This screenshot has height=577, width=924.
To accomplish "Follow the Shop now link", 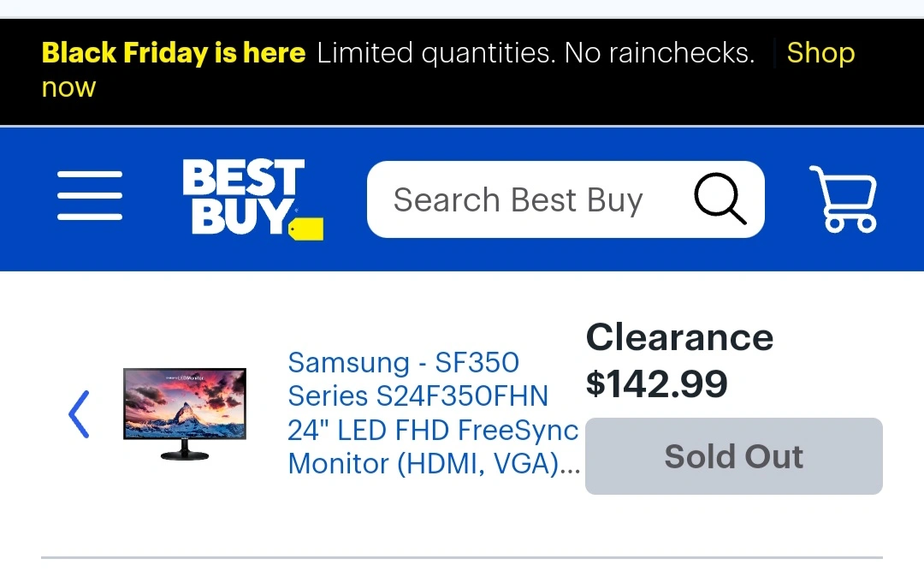I will coord(820,53).
